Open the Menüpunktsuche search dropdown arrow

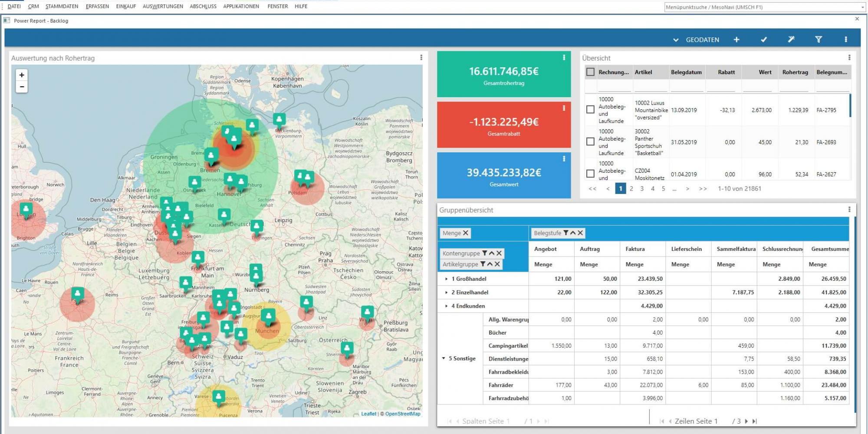pos(862,7)
